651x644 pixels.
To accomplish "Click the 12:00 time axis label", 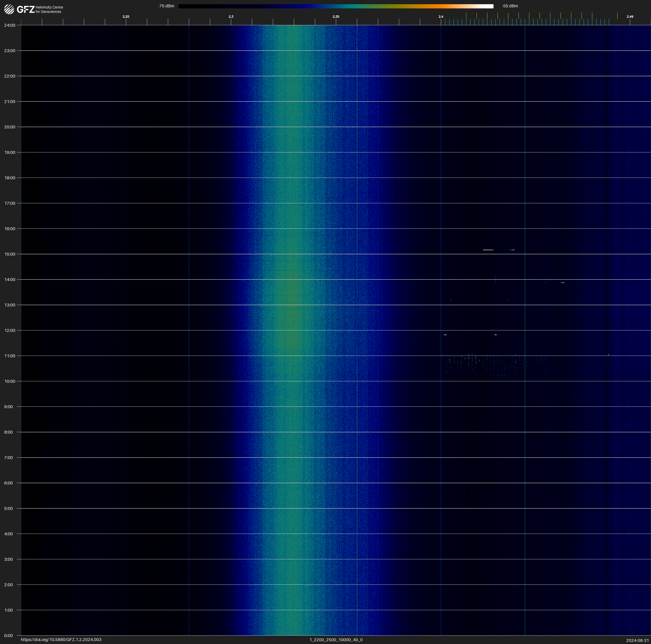I will (x=10, y=330).
